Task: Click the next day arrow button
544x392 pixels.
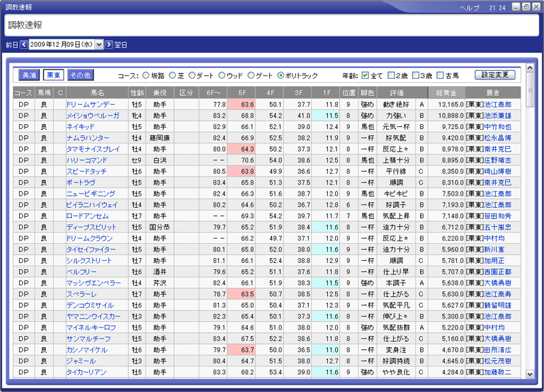Action: point(109,45)
